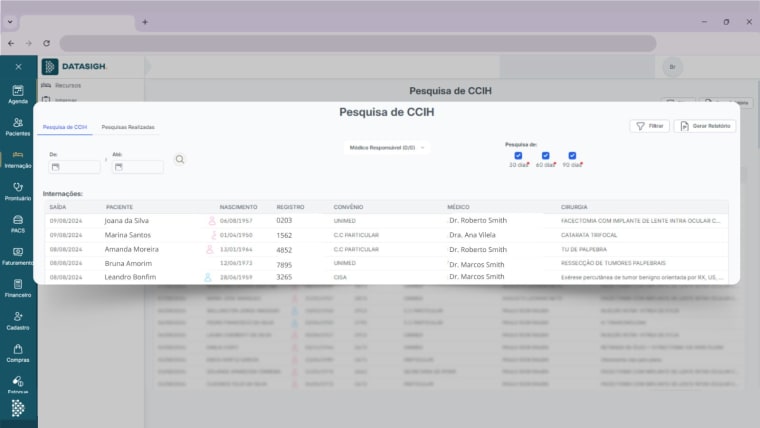The width and height of the screenshot is (760, 428).
Task: Click Gerar Relatório button
Action: tap(705, 126)
